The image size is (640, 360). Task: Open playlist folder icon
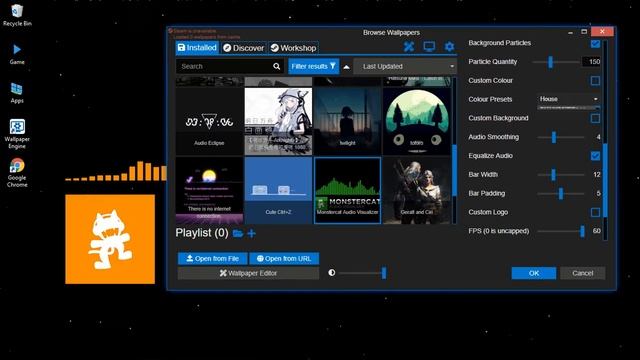[238, 233]
